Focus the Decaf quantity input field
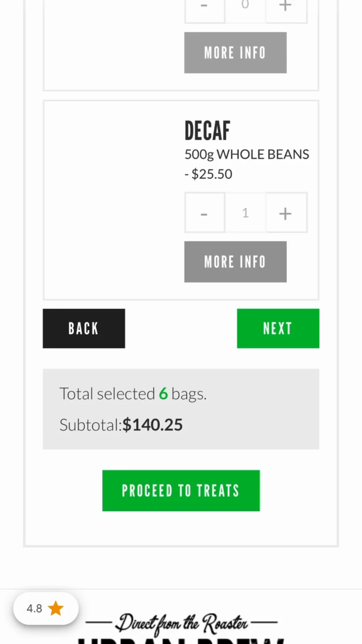Screen dimensions: 362x644 pos(245,213)
